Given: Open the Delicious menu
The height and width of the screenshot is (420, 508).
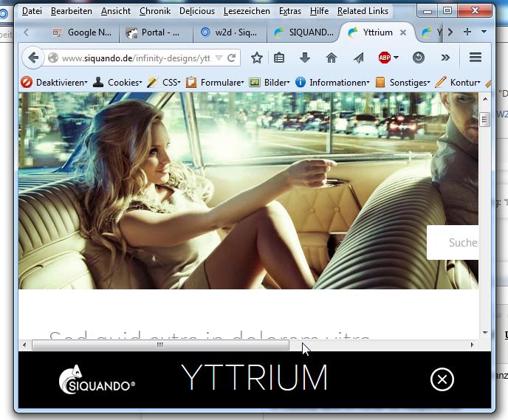Looking at the screenshot, I should click(196, 11).
